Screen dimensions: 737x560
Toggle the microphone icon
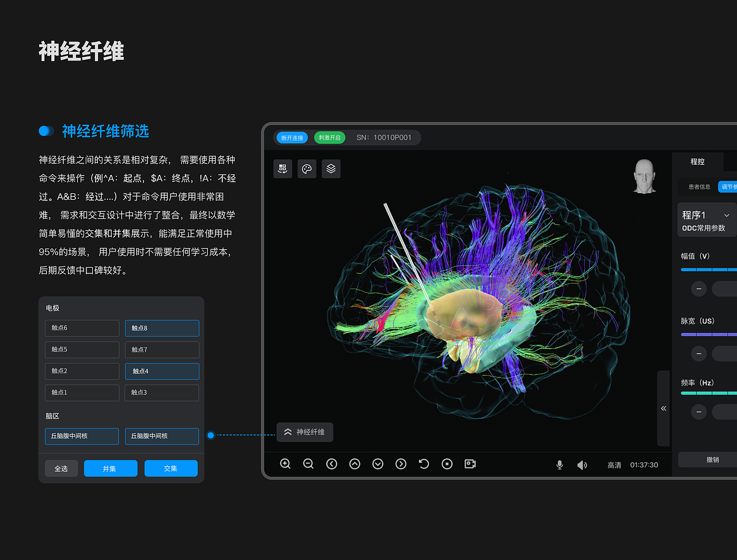click(x=560, y=465)
